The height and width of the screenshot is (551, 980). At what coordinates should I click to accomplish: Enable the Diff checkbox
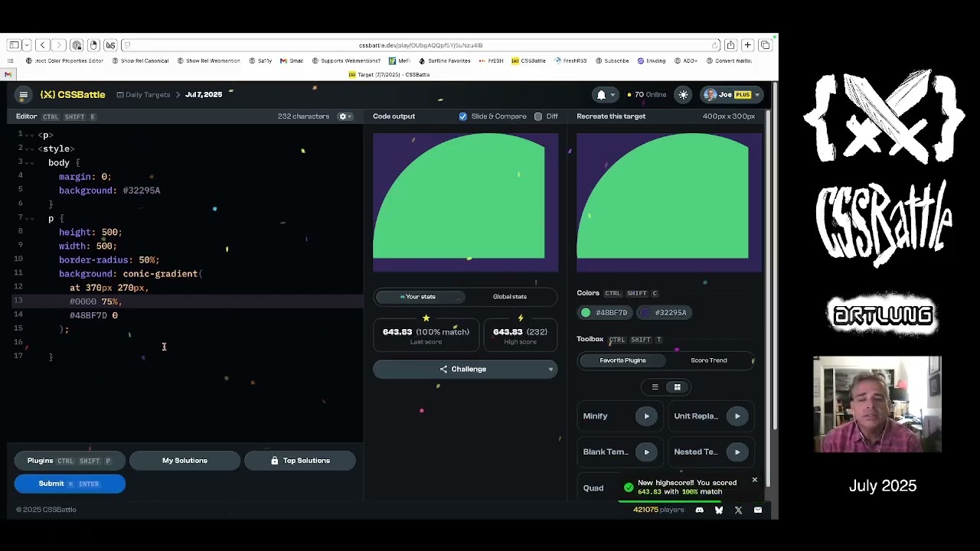tap(538, 116)
